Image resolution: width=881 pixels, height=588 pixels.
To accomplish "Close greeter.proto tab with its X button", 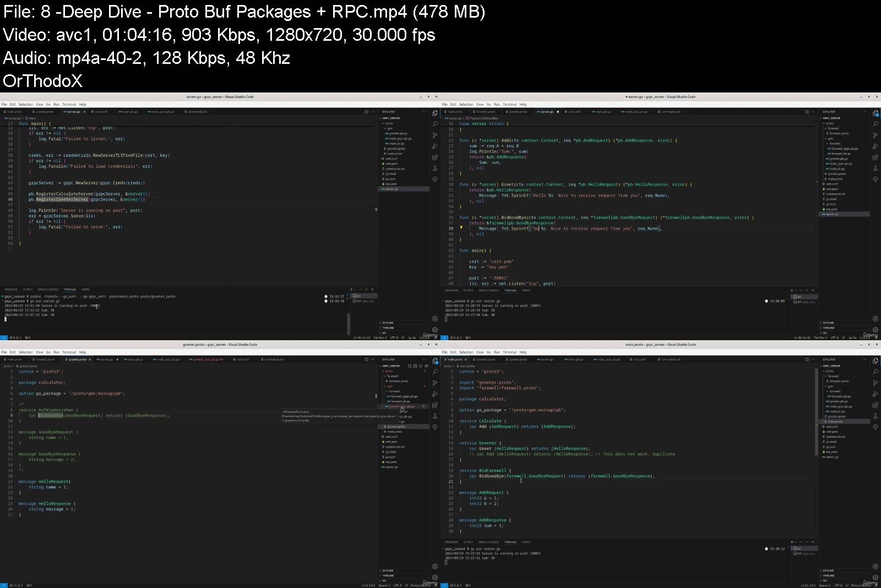I will pyautogui.click(x=90, y=360).
